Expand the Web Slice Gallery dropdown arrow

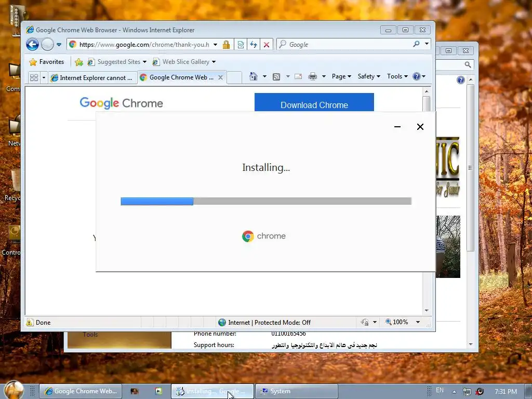214,62
